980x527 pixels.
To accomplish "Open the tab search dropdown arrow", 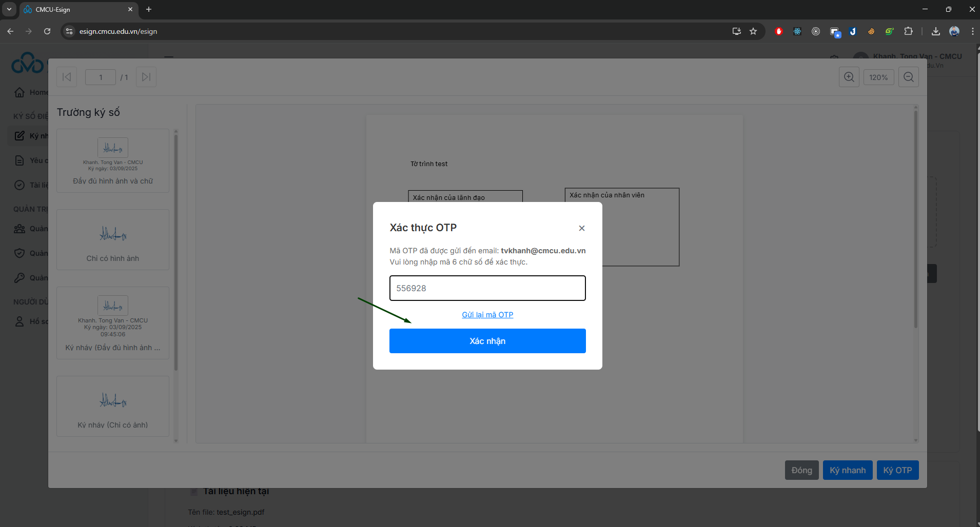I will pos(9,9).
